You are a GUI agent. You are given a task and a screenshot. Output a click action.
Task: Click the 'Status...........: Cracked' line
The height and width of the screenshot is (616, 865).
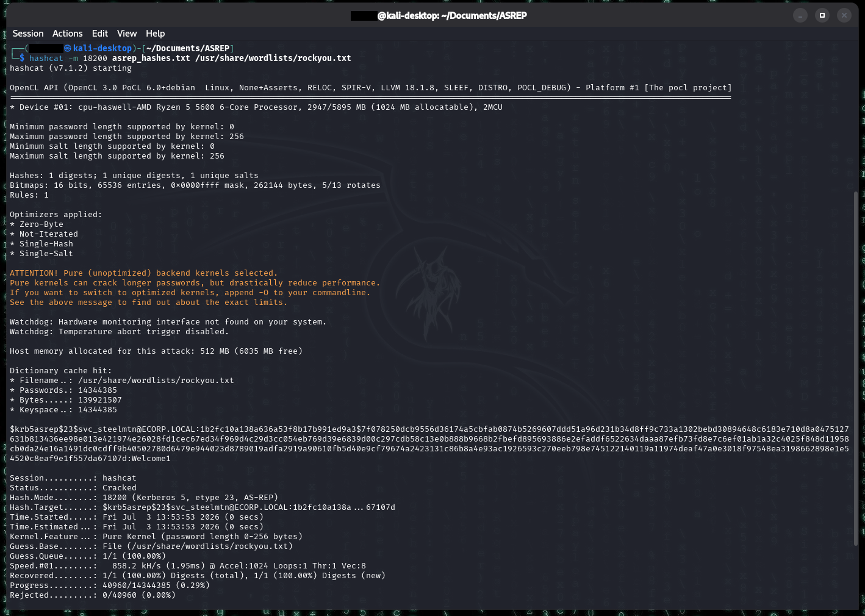tap(73, 488)
